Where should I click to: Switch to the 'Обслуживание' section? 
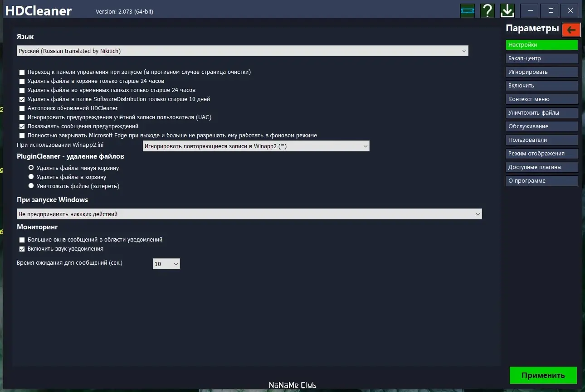[542, 126]
